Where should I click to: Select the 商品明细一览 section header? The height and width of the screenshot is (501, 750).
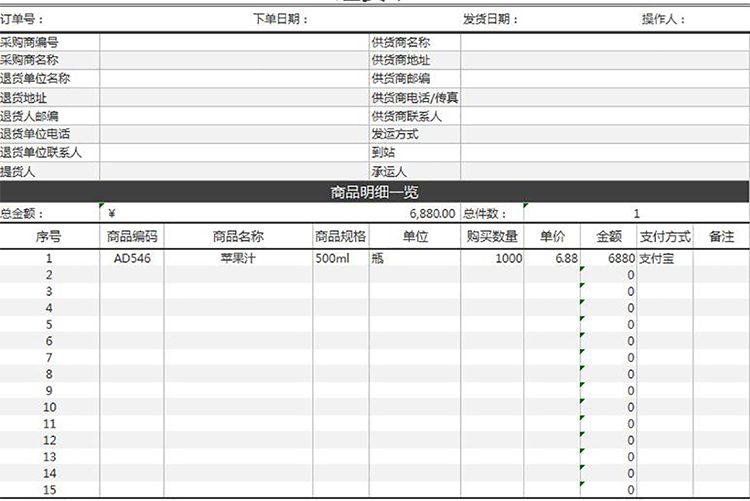click(375, 192)
